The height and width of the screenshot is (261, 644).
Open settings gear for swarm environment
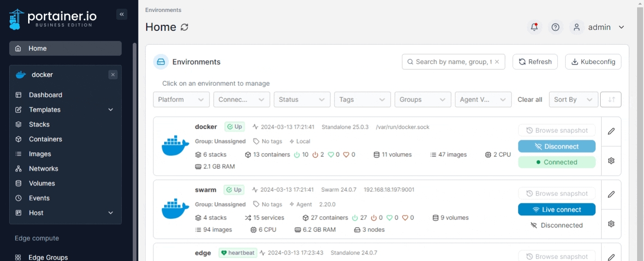pyautogui.click(x=611, y=224)
